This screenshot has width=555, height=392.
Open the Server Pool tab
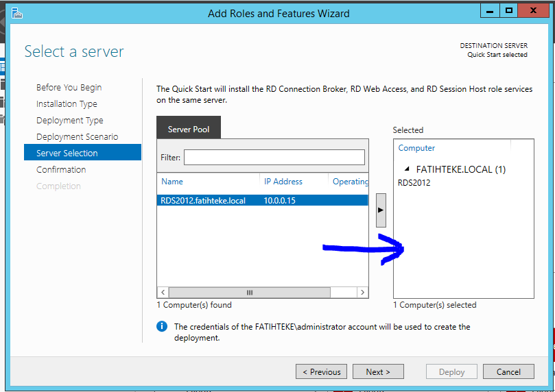pos(189,129)
